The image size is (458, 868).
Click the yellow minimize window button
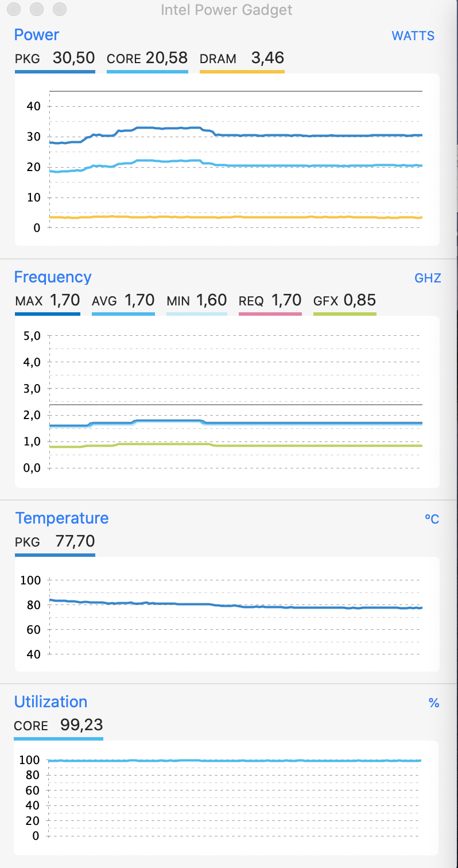(x=37, y=9)
